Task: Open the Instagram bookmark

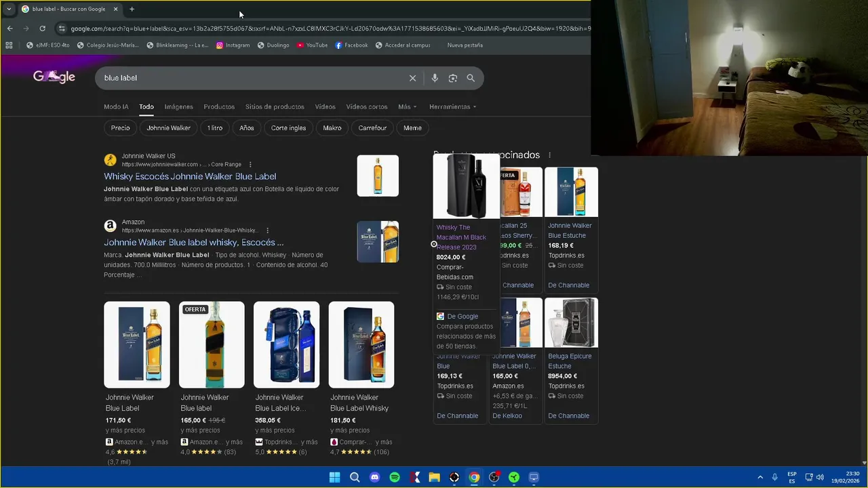Action: [233, 45]
